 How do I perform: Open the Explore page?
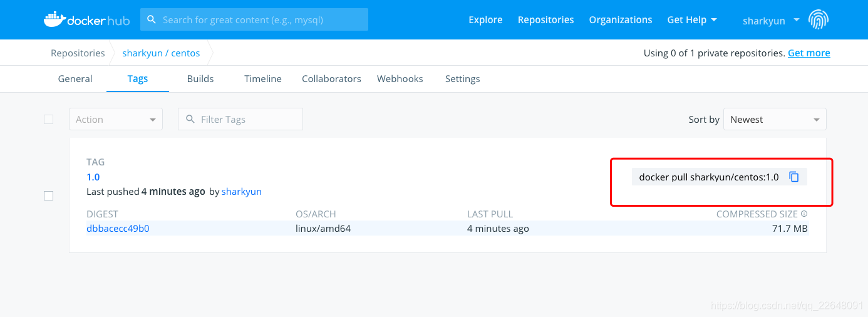point(485,20)
